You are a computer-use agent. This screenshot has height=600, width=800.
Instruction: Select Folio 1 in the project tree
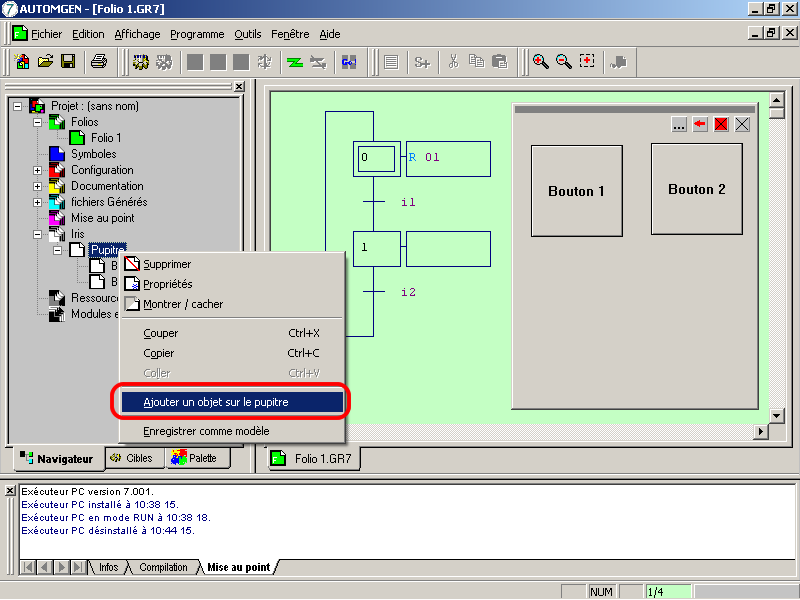106,138
